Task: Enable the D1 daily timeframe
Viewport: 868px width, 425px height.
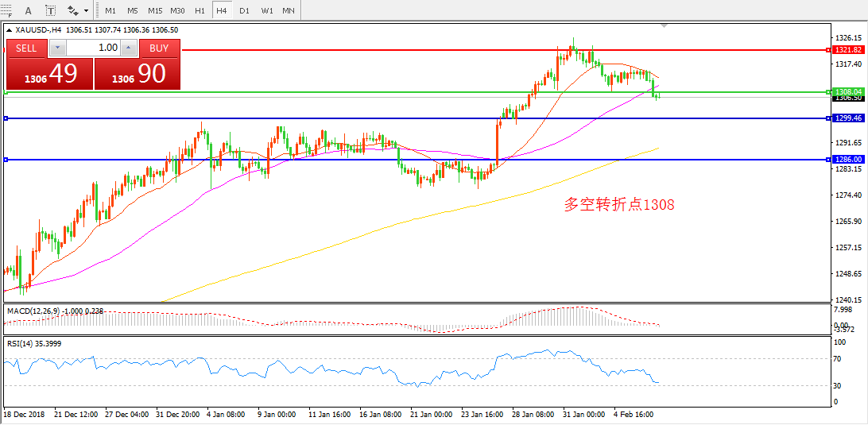Action: tap(244, 10)
